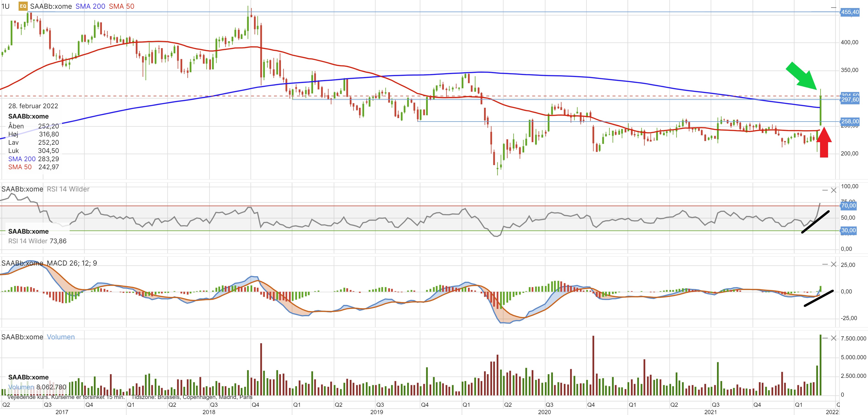Collapse the main price chart panel

point(833,7)
